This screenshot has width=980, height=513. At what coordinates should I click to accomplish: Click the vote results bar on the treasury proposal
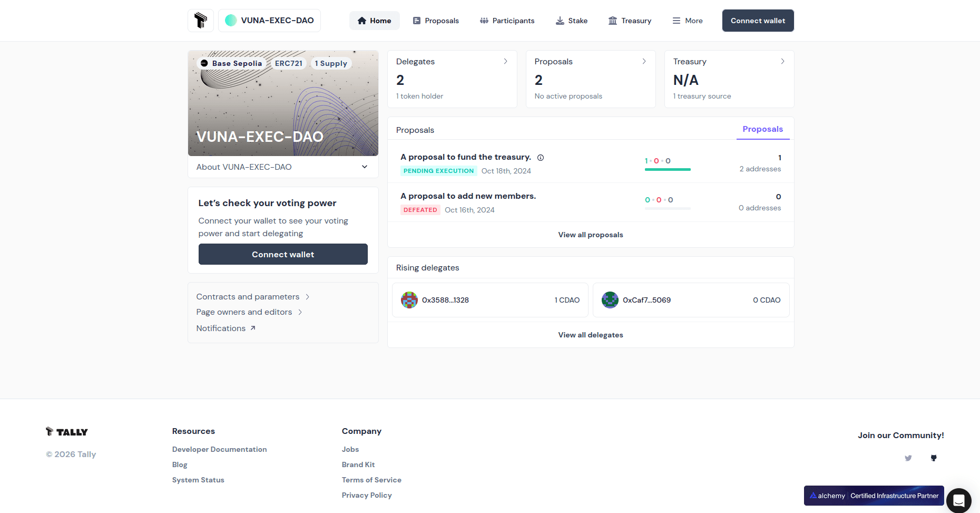[667, 169]
